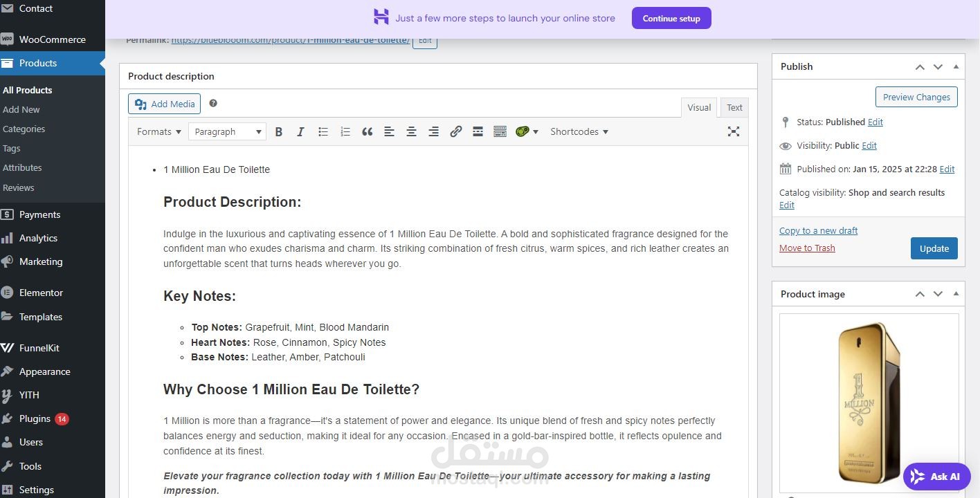Viewport: 980px width, 498px height.
Task: Open Payments in the admin sidebar
Action: (x=53, y=214)
